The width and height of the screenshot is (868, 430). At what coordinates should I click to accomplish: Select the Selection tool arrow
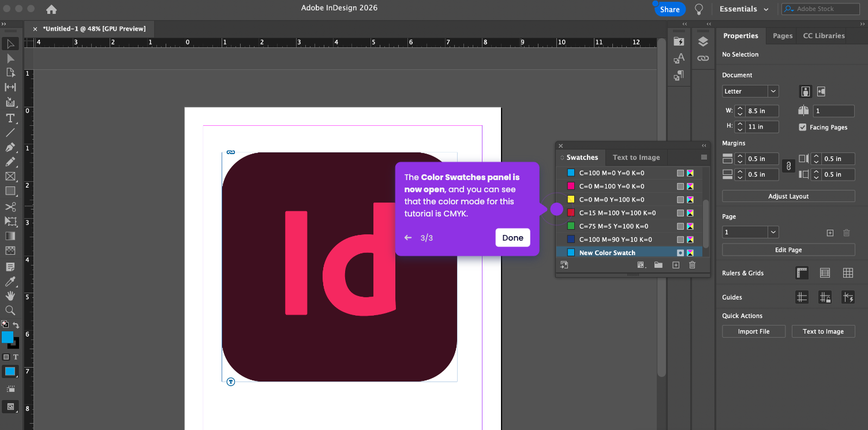[10, 44]
